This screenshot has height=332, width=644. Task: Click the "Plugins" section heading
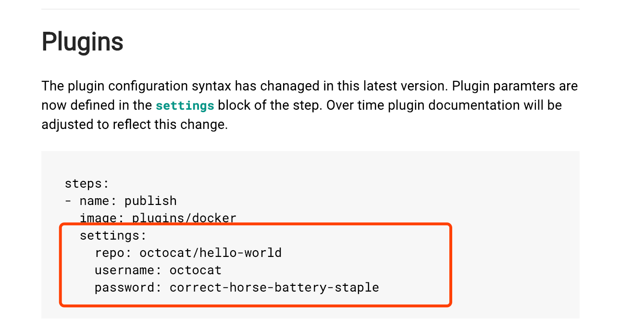pyautogui.click(x=82, y=42)
